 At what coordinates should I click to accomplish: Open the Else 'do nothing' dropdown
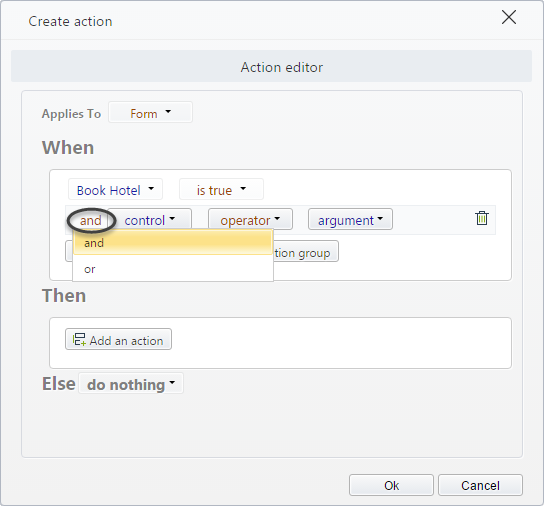pos(131,384)
